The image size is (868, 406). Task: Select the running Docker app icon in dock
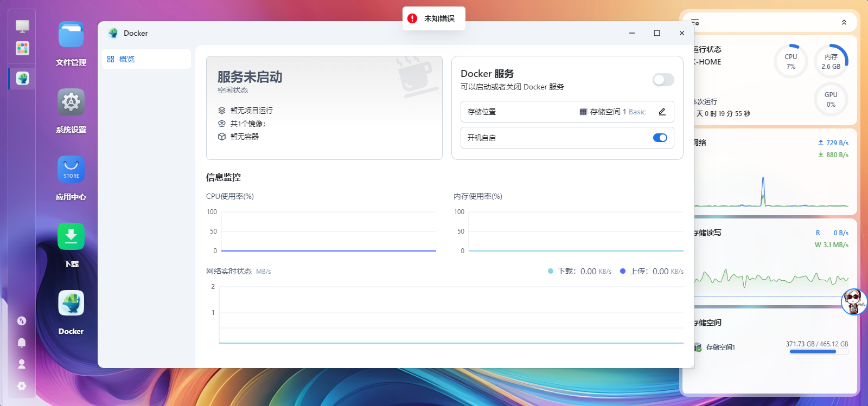(22, 78)
